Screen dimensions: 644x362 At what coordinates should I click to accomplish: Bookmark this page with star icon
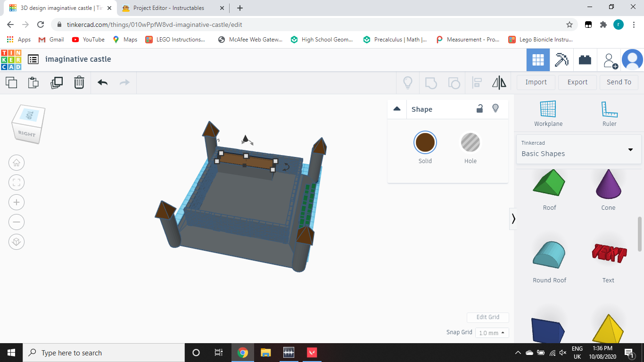point(570,25)
